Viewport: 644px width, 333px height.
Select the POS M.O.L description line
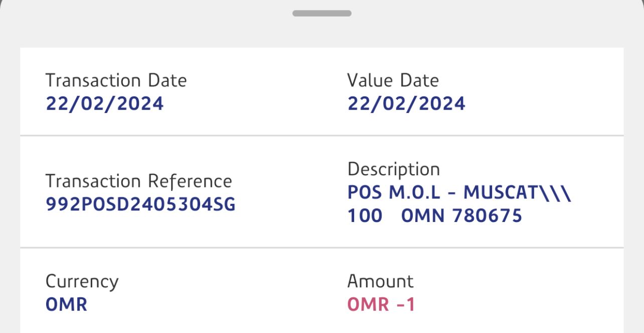pyautogui.click(x=459, y=192)
